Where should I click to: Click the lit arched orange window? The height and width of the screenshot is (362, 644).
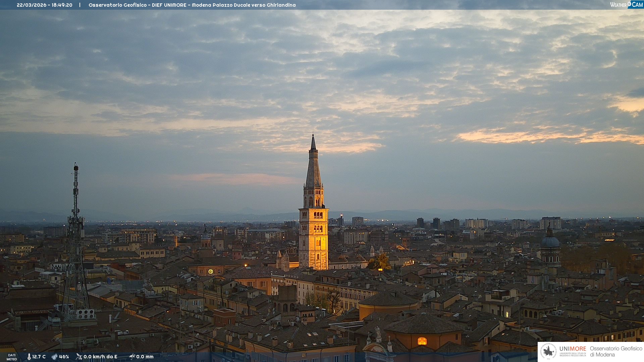(x=422, y=341)
